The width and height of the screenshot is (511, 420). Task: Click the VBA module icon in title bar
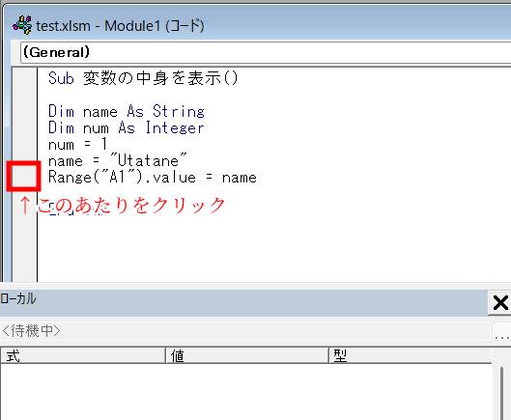(x=22, y=25)
